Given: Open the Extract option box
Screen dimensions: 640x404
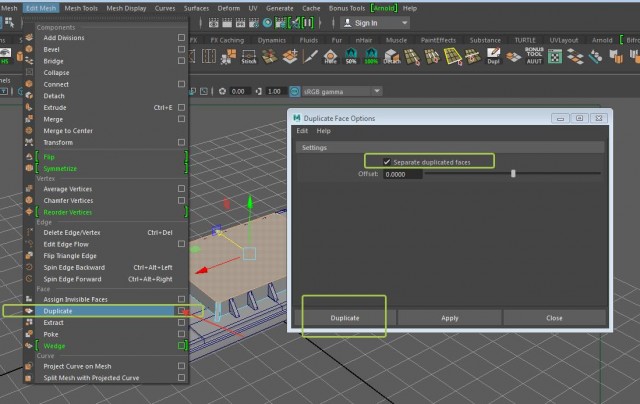Looking at the screenshot, I should pos(181,322).
